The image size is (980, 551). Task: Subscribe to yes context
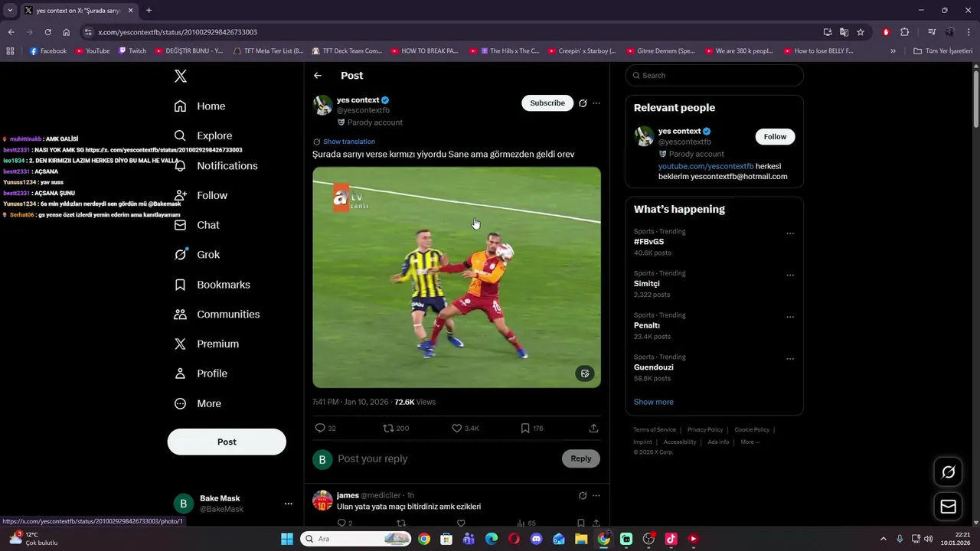point(547,103)
